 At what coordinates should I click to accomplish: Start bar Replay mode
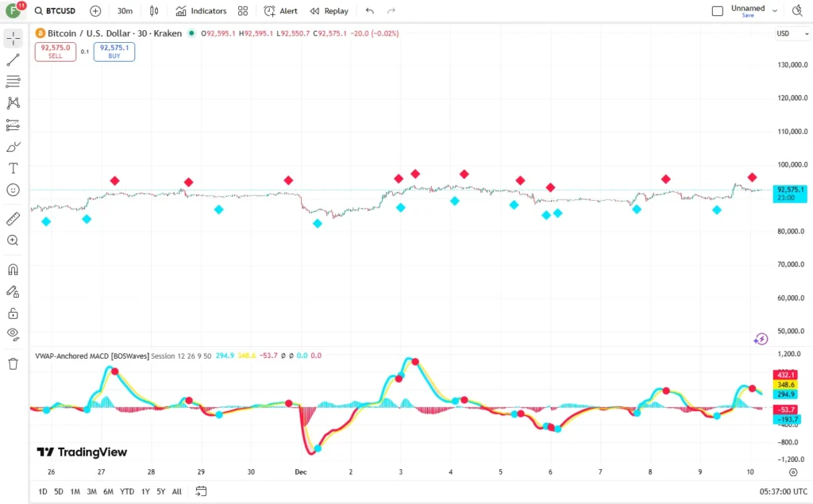click(329, 11)
